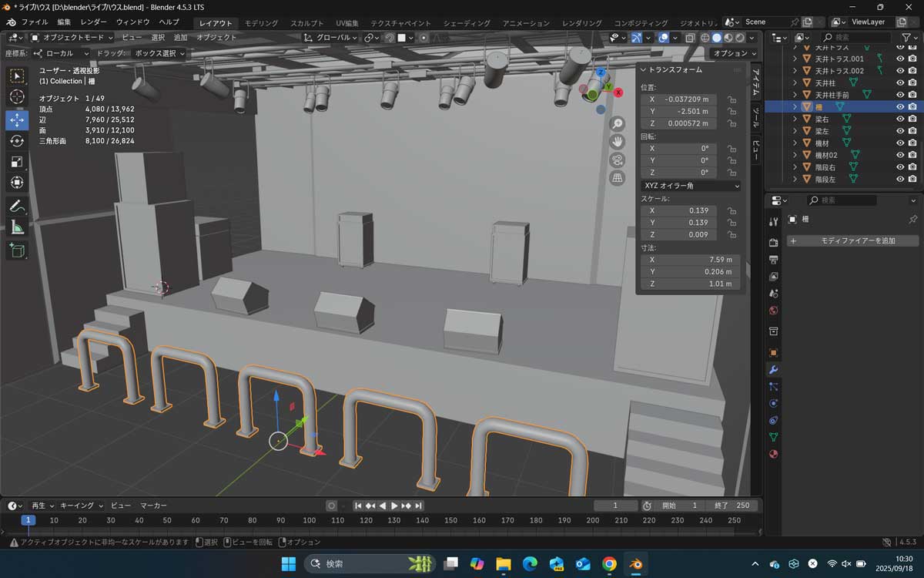Open the レンダー menu

93,22
